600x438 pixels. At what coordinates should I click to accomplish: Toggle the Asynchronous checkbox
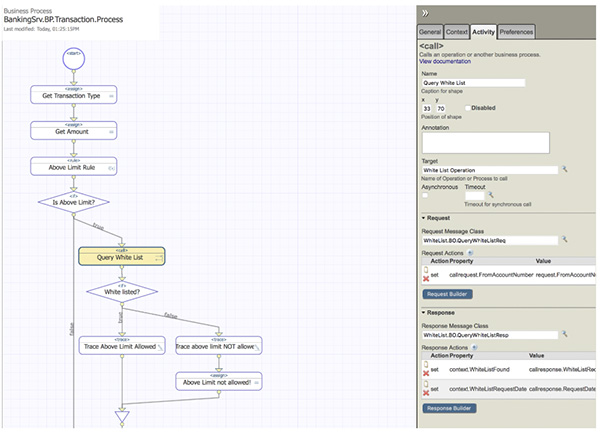tap(426, 195)
